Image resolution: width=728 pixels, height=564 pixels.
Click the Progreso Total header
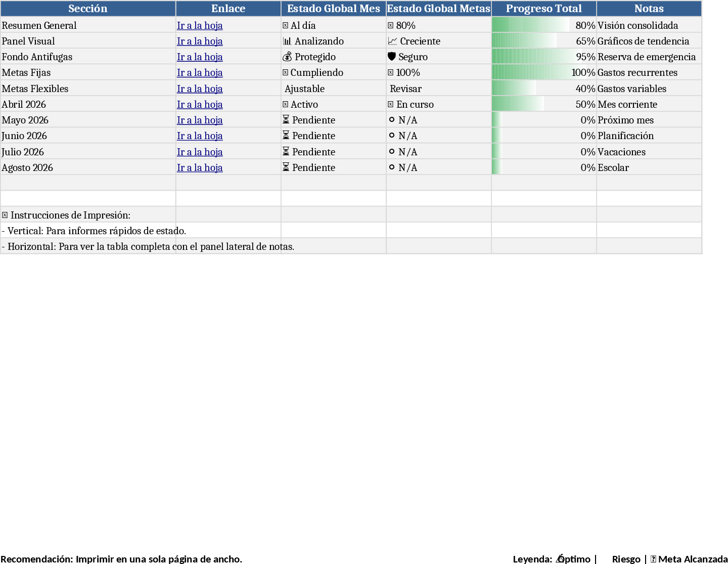(543, 9)
